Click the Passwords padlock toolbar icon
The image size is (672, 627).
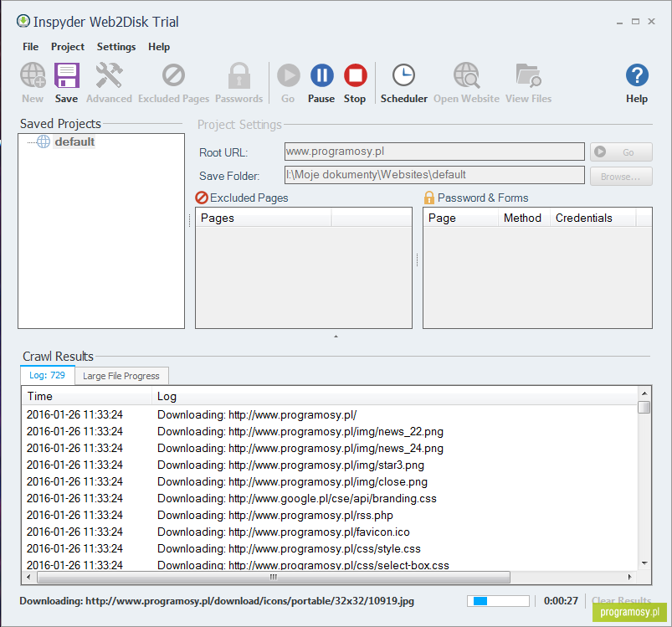click(x=239, y=75)
